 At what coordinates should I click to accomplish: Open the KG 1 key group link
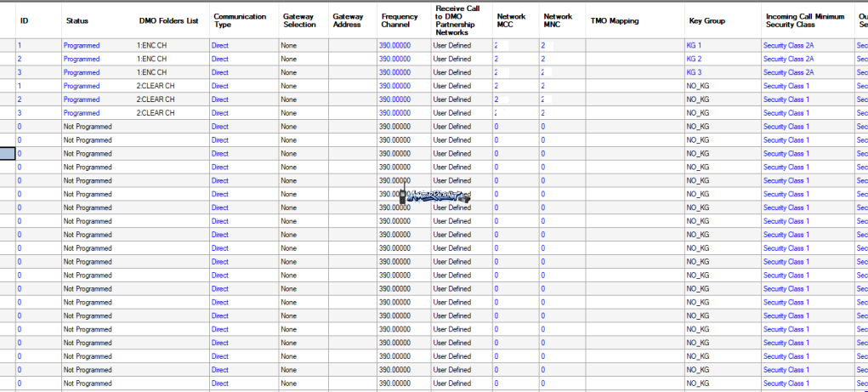694,45
